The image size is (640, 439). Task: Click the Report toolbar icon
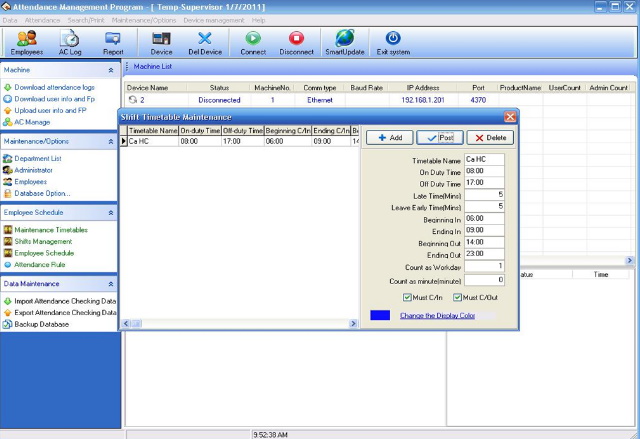(113, 38)
